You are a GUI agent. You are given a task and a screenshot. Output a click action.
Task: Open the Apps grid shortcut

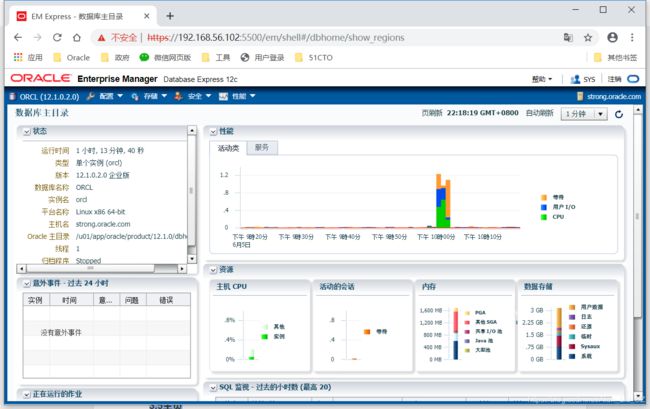[x=18, y=57]
